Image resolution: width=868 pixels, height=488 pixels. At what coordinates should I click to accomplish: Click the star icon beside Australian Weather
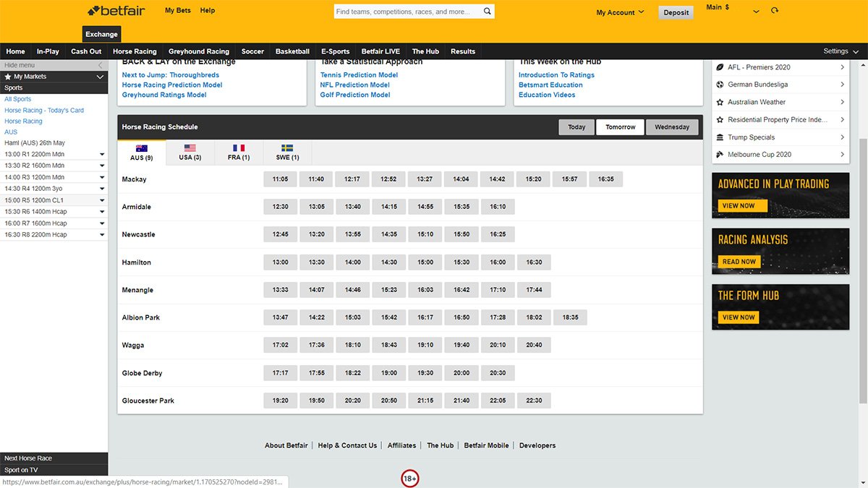(x=718, y=102)
